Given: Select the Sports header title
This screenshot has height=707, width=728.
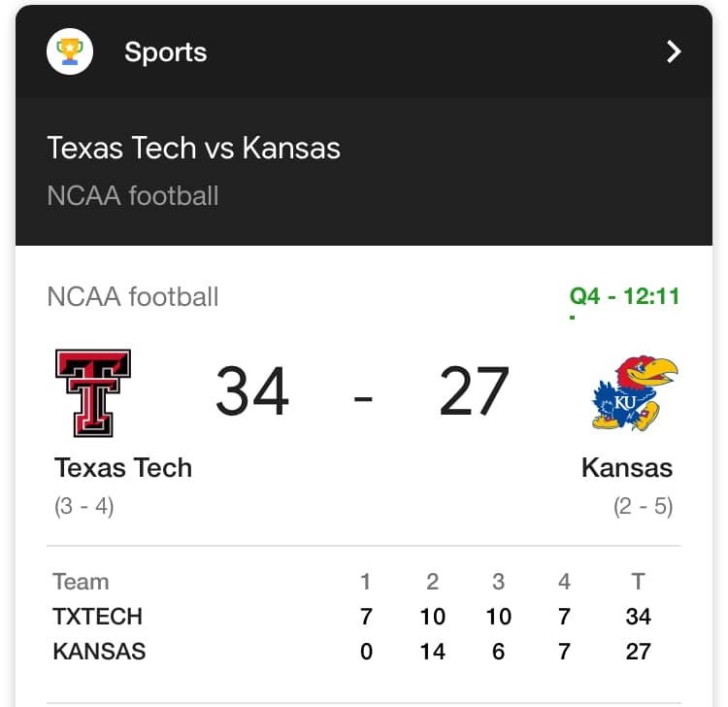Looking at the screenshot, I should (166, 52).
